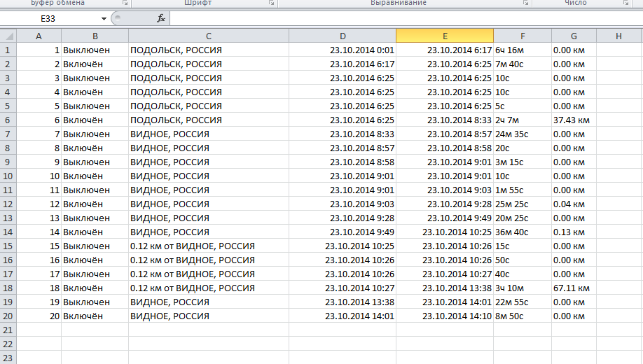
Task: Click start time 23.10.2014 14:01 in column D
Action: coord(343,316)
